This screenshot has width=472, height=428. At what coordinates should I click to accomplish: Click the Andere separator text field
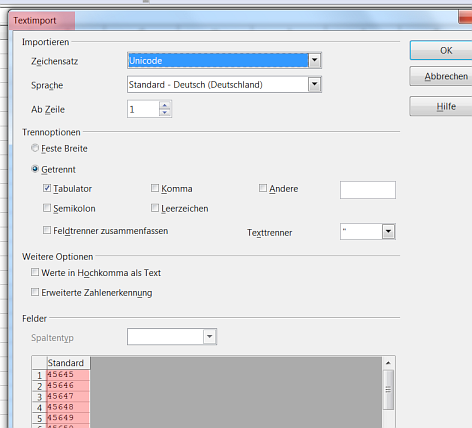tap(368, 190)
